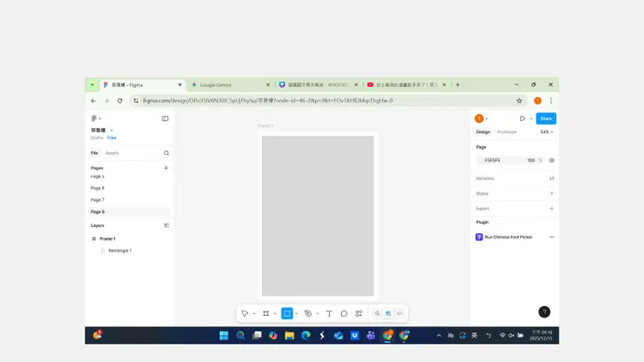Open the shape tools dropdown
This screenshot has width=644, height=362.
296,314
